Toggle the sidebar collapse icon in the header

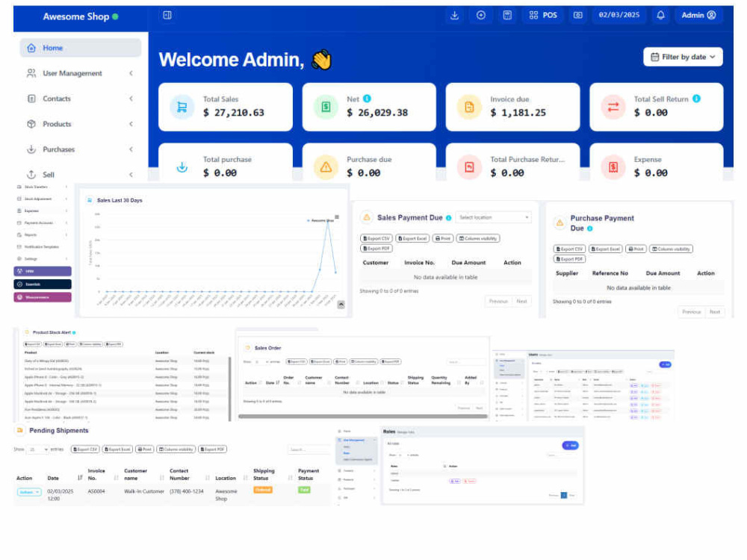click(x=167, y=15)
